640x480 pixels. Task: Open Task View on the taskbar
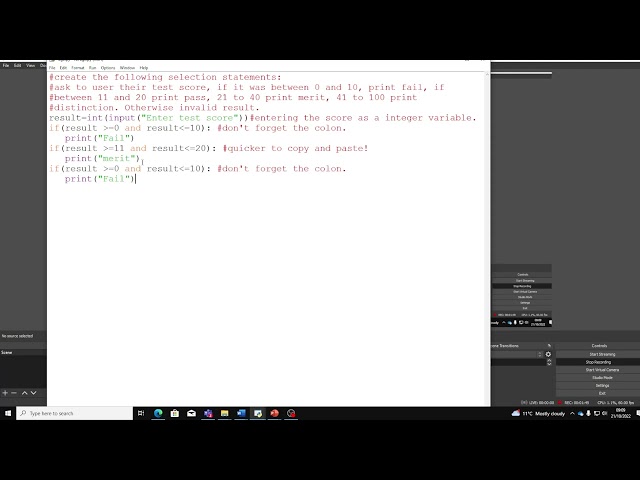point(141,413)
